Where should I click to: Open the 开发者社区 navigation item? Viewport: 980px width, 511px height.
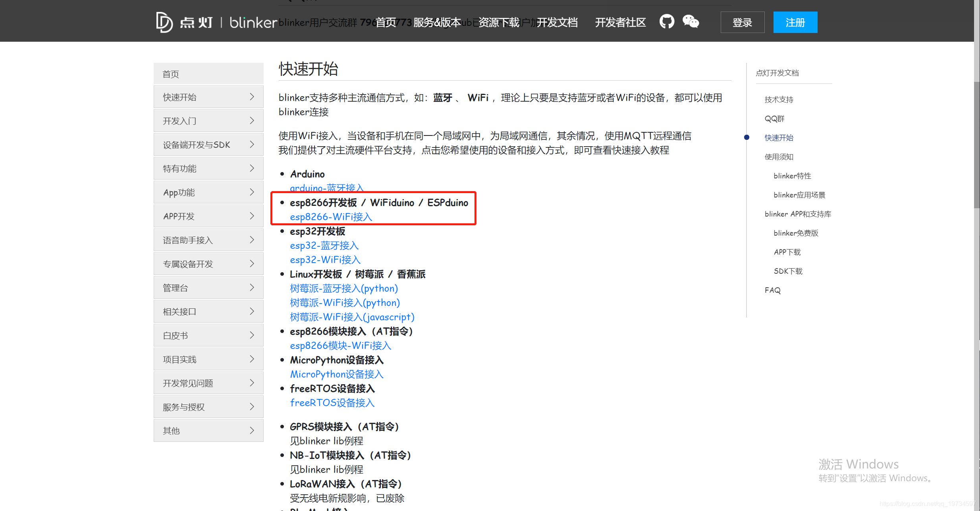click(x=620, y=23)
